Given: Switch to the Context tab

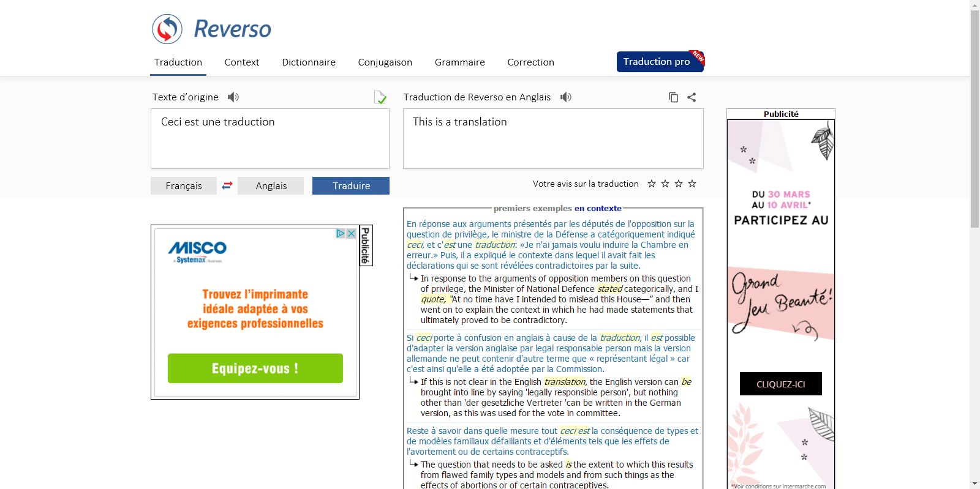Looking at the screenshot, I should [242, 62].
